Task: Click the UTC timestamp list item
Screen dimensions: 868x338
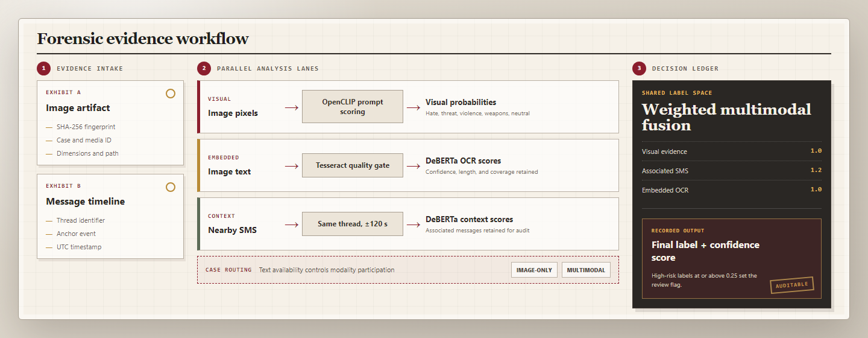Action: point(79,247)
